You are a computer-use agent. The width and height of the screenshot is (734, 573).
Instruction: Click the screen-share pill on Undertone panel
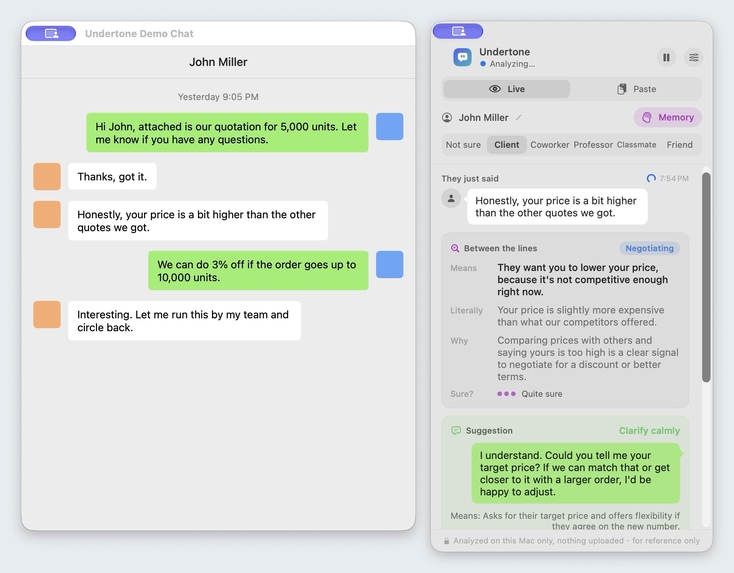(458, 31)
